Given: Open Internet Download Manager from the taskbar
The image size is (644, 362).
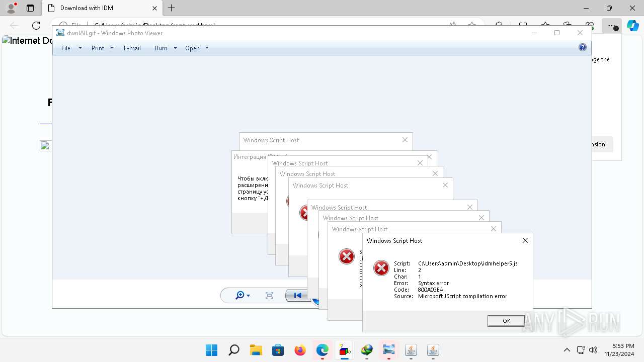Looking at the screenshot, I should click(367, 350).
